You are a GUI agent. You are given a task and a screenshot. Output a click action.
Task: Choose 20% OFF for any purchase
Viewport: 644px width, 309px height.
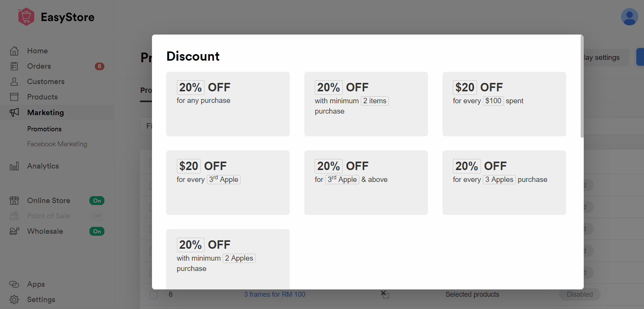(228, 104)
